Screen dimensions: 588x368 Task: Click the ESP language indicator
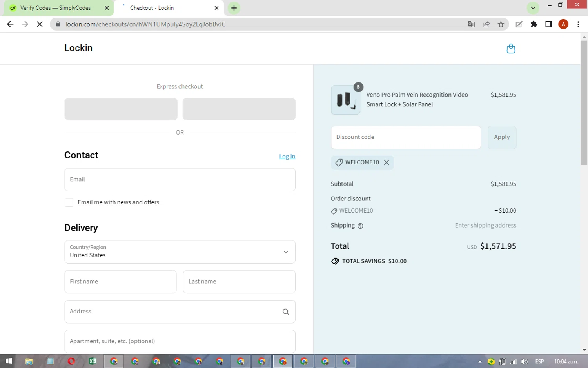539,362
